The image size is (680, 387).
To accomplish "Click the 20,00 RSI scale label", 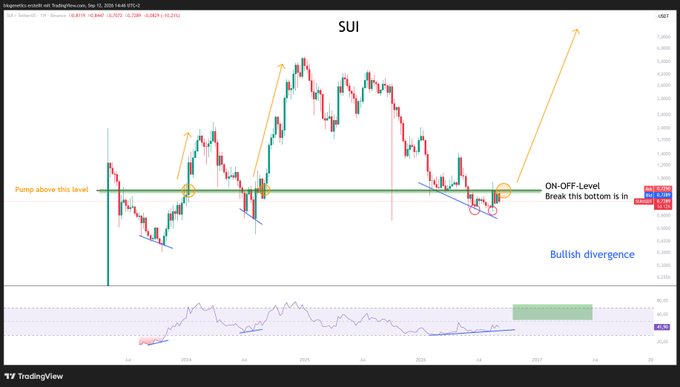I will point(662,342).
